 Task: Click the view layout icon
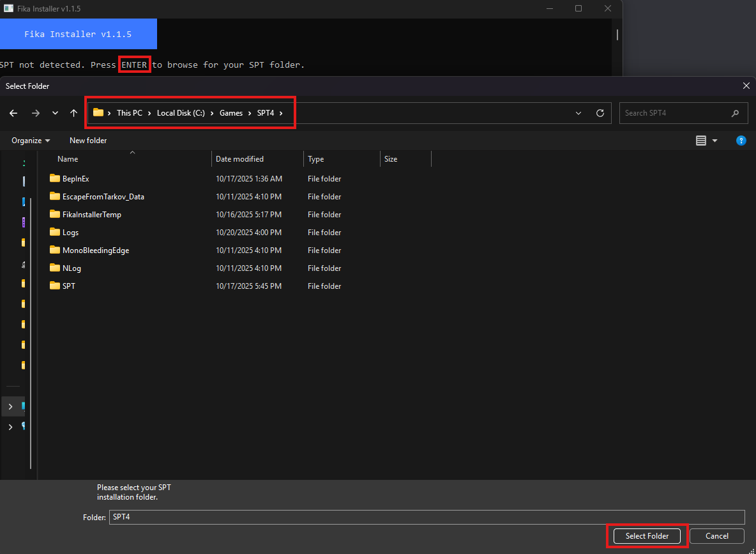(x=701, y=141)
